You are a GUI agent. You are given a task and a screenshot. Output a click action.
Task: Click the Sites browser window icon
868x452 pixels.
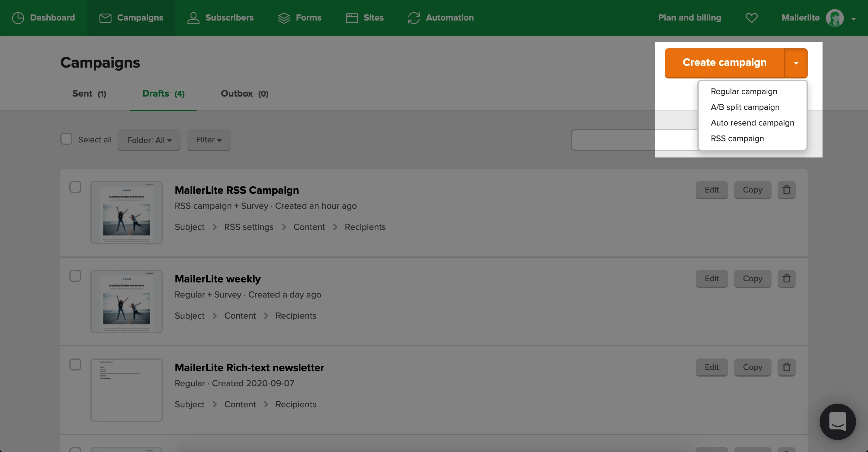point(352,18)
